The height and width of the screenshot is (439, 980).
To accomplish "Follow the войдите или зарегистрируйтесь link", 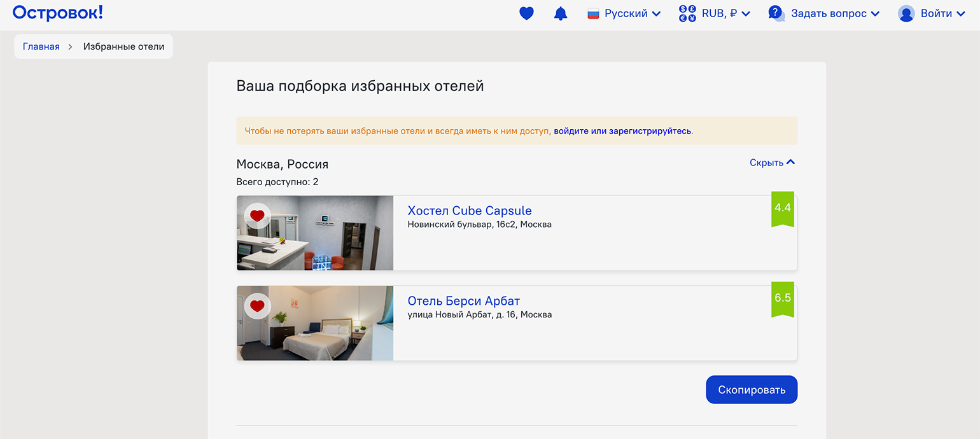I will coord(622,131).
